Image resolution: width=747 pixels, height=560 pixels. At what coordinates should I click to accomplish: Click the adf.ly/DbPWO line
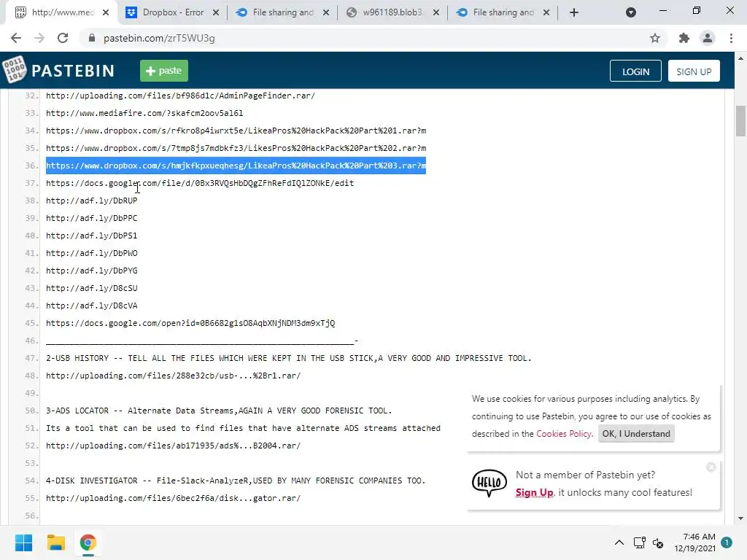(x=91, y=253)
